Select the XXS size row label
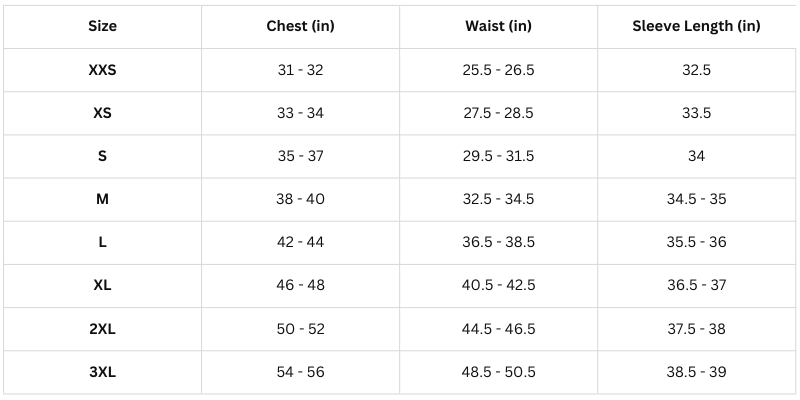800x400 pixels. (102, 70)
